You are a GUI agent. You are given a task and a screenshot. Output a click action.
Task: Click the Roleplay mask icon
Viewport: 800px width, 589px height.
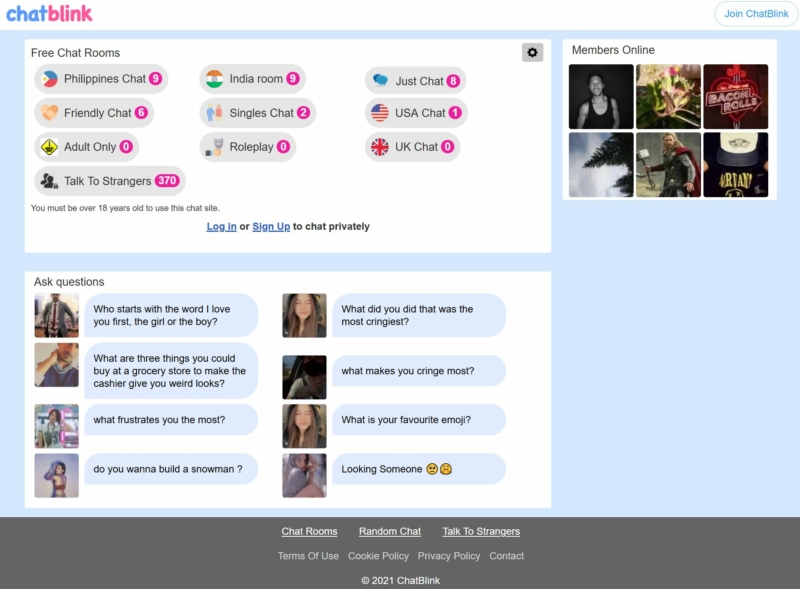click(x=214, y=147)
